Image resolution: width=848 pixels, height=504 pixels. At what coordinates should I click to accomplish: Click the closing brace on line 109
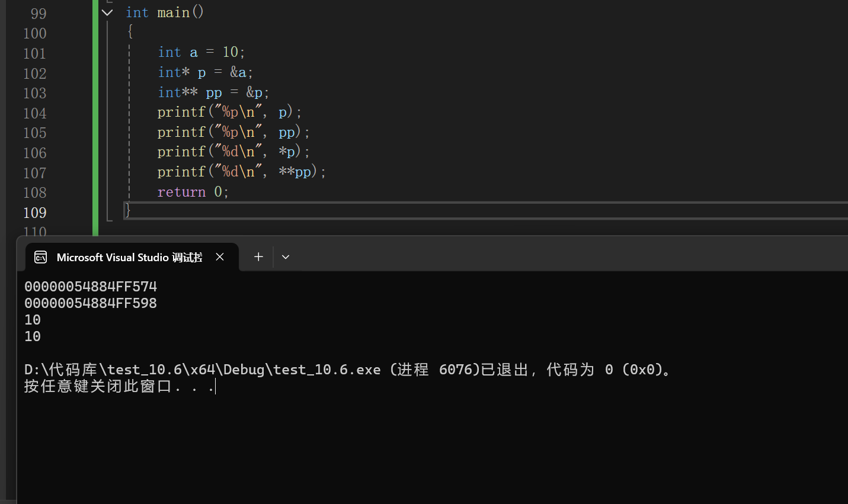128,210
